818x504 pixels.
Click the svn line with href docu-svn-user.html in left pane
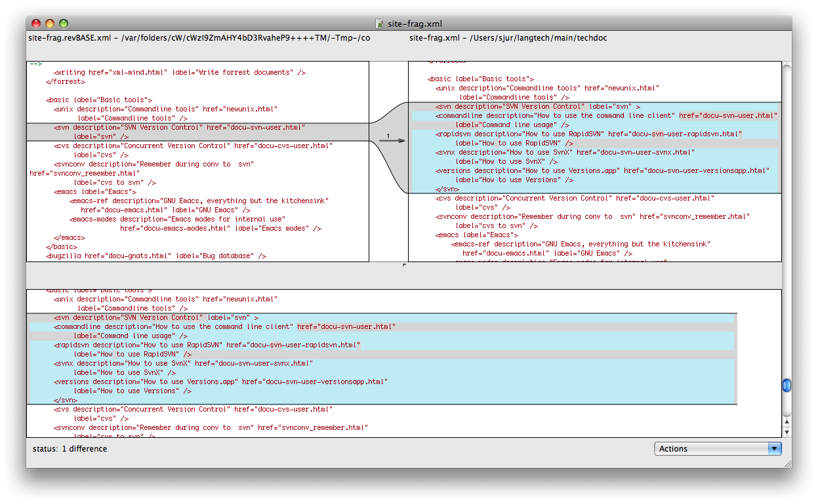click(x=180, y=127)
